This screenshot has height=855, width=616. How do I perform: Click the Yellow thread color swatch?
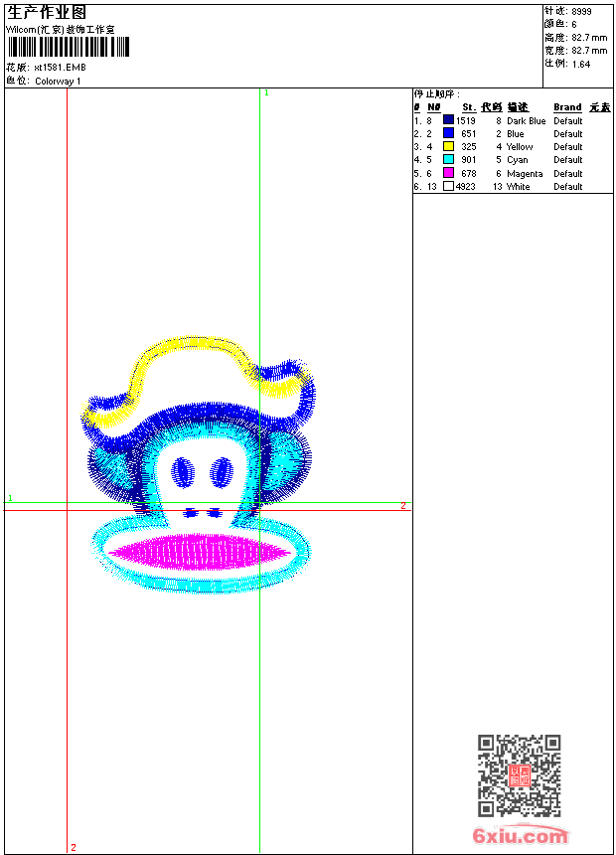click(448, 146)
